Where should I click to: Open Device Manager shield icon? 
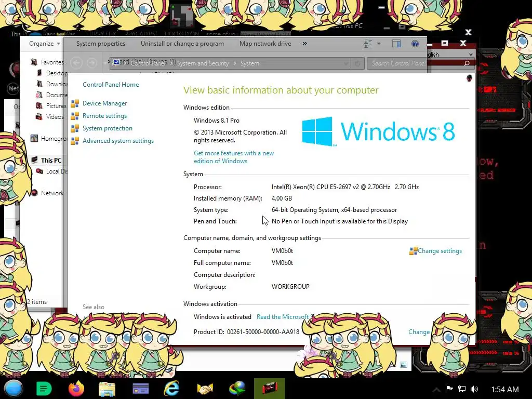75,103
